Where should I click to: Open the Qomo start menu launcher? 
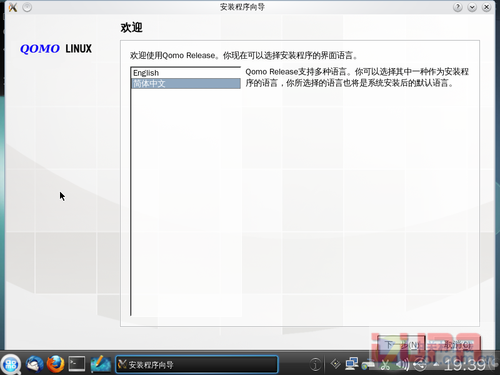11,364
